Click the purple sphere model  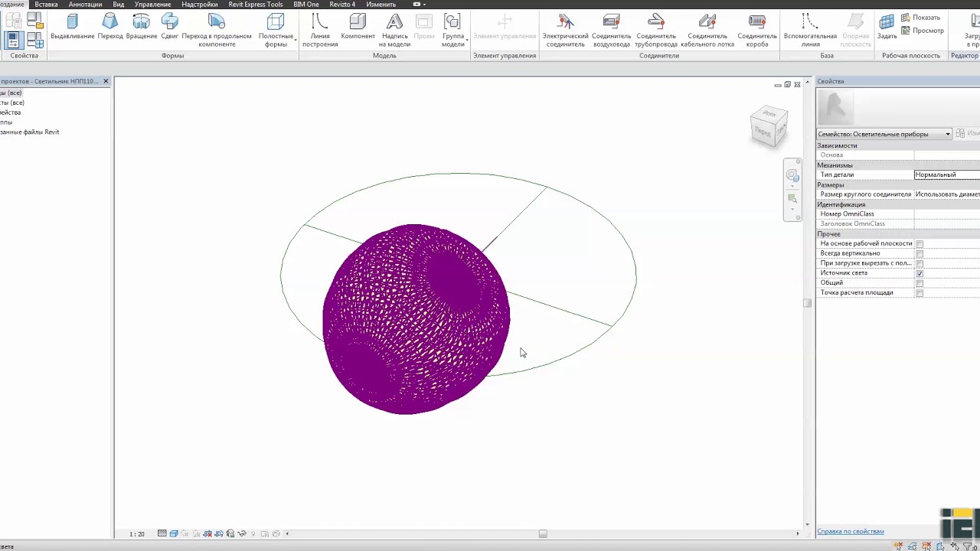click(416, 319)
